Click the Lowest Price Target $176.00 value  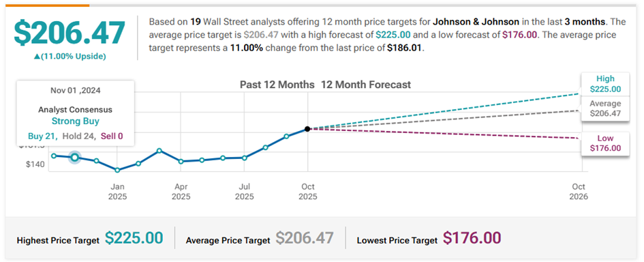(472, 238)
